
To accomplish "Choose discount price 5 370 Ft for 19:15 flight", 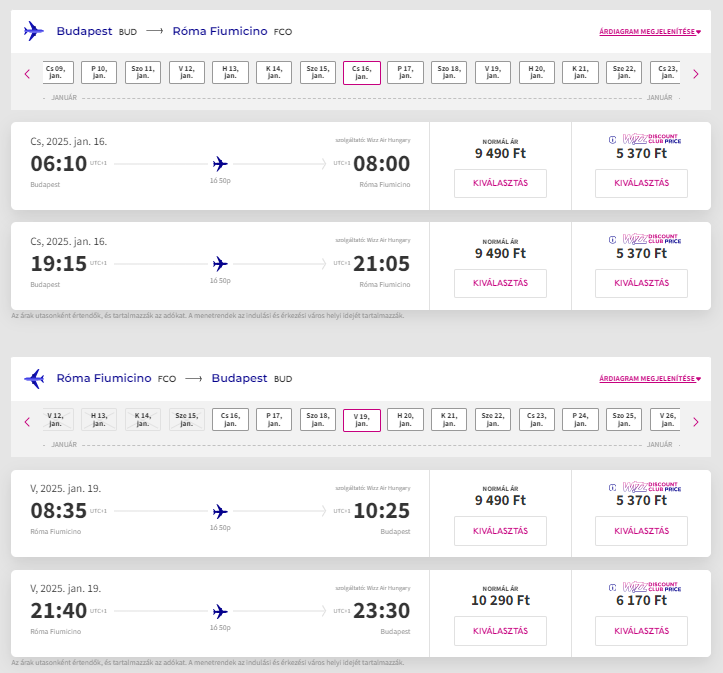I will click(641, 283).
